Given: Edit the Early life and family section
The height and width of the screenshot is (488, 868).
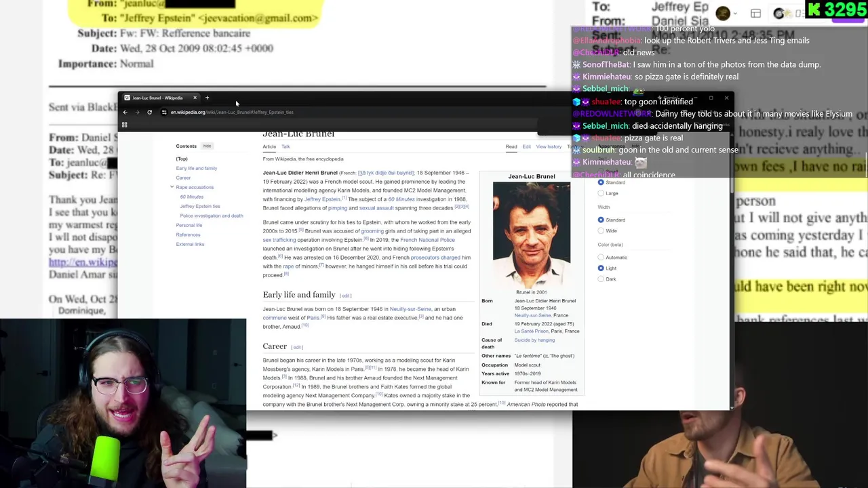Looking at the screenshot, I should (346, 296).
